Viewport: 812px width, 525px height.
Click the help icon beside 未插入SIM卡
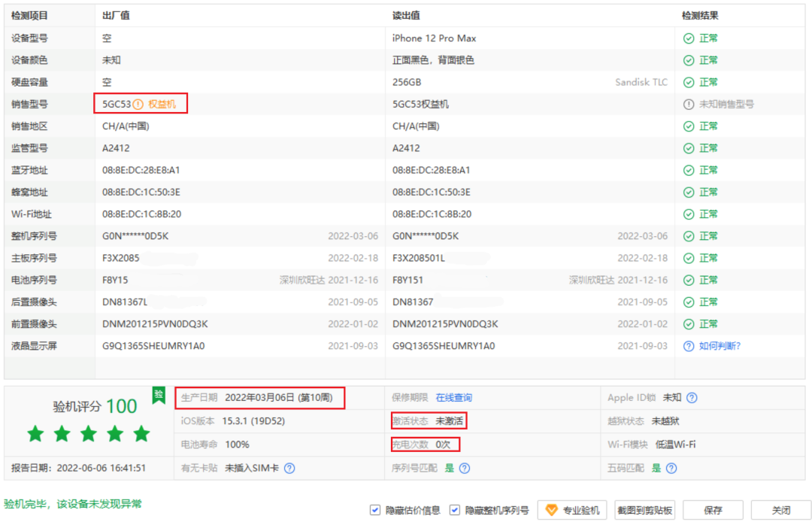click(289, 469)
